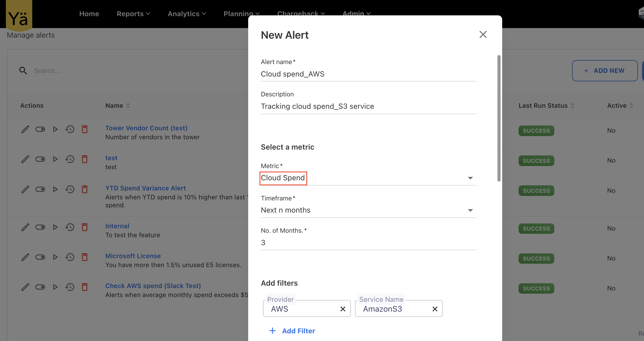644x341 pixels.
Task: Expand the Timeframe dropdown
Action: (470, 210)
